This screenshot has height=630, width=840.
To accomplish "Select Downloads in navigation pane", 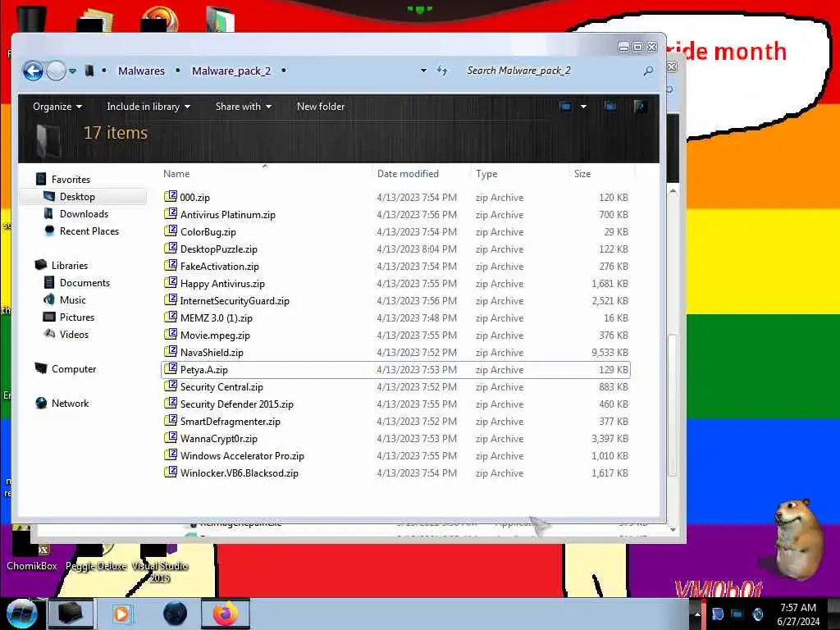I will pos(84,214).
